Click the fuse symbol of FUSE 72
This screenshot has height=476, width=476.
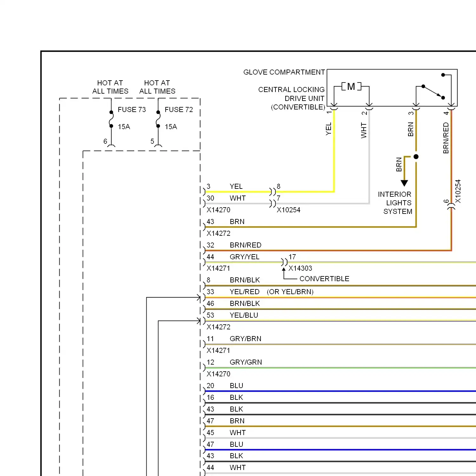158,119
